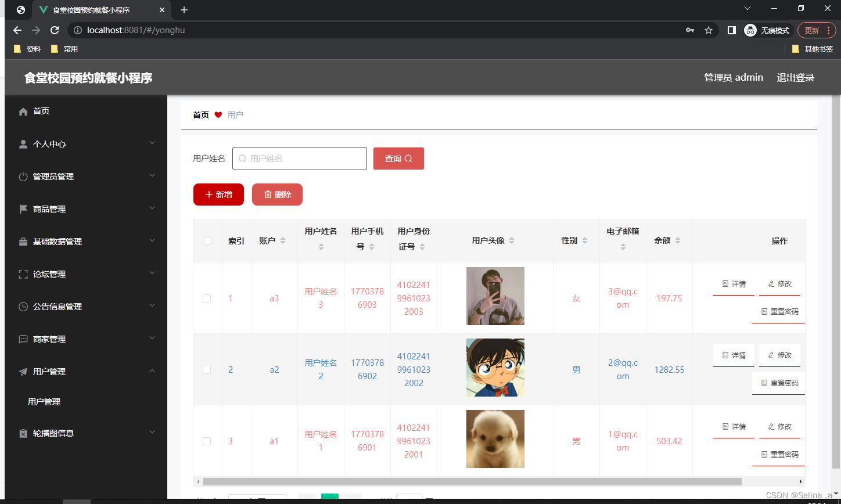This screenshot has height=504, width=841.
Task: Click the flag icon next to 商品管理
Action: [23, 209]
